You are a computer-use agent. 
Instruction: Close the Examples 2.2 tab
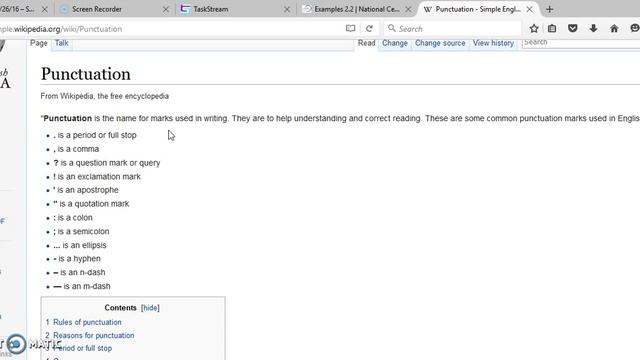408,9
